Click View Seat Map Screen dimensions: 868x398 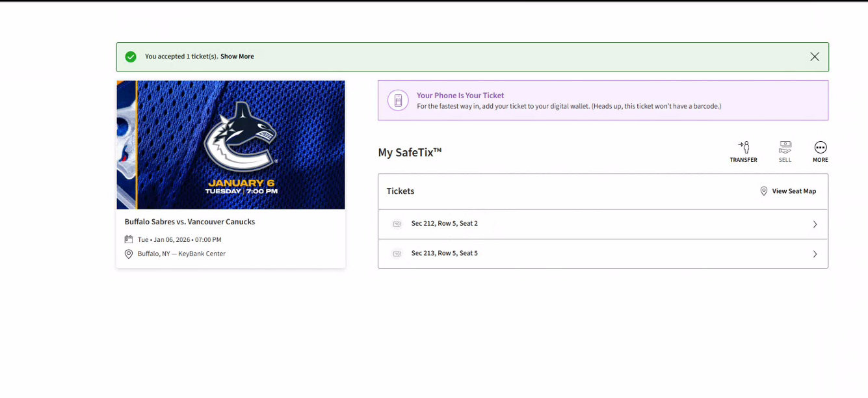pyautogui.click(x=794, y=191)
